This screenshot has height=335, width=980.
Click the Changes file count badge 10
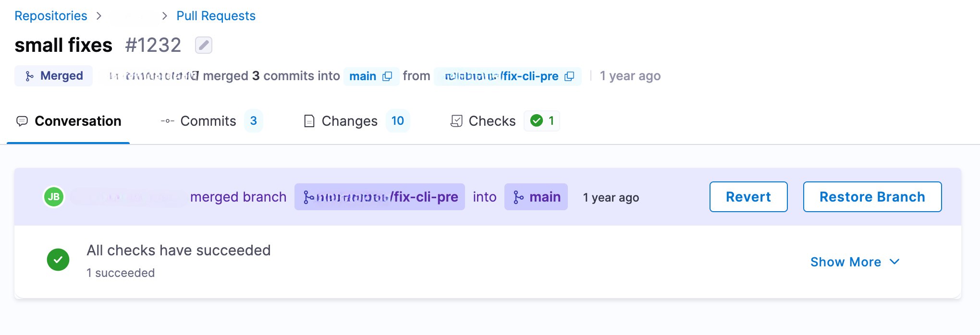point(397,121)
